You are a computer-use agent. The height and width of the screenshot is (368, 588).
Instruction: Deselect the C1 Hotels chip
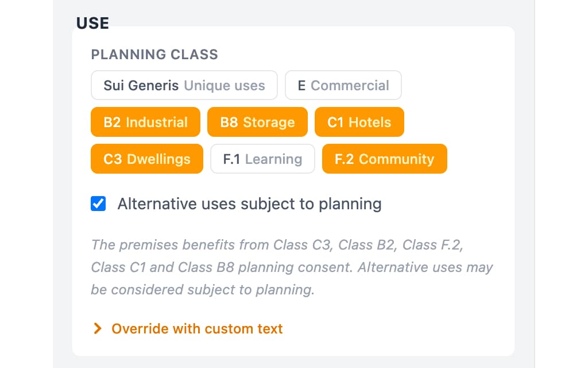click(359, 122)
